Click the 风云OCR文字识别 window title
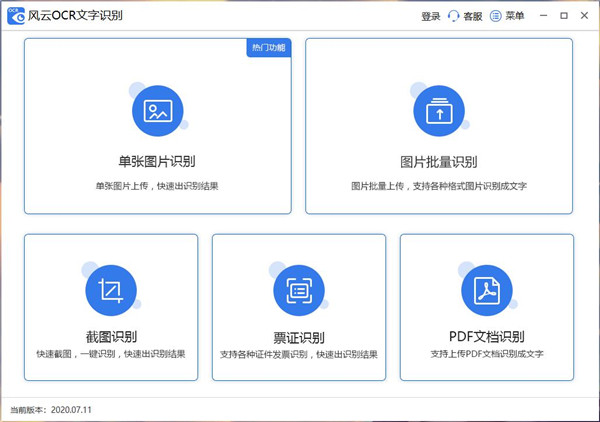The height and width of the screenshot is (422, 600). 75,16
